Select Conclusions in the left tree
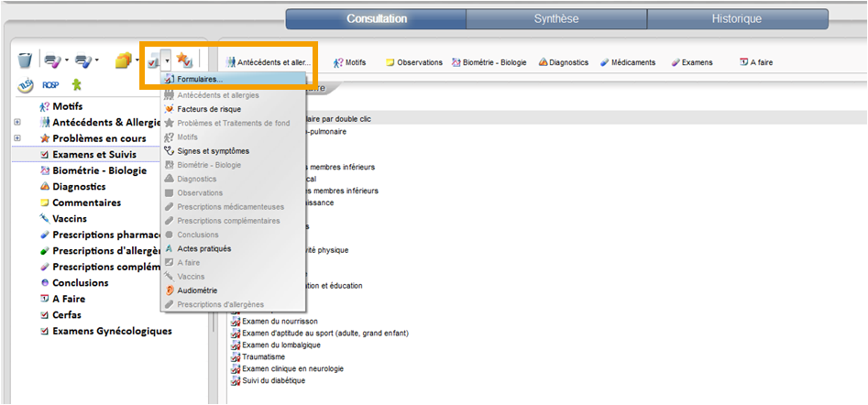Image resolution: width=868 pixels, height=405 pixels. tap(74, 283)
